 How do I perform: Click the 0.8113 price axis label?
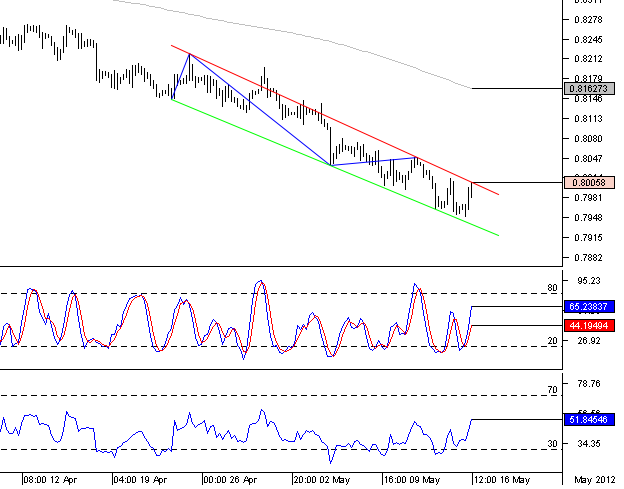click(x=588, y=119)
